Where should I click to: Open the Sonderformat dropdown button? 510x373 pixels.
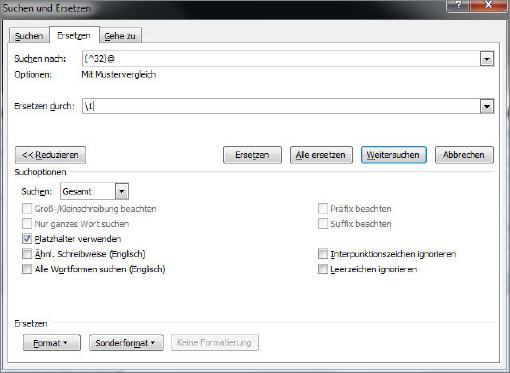click(x=126, y=343)
